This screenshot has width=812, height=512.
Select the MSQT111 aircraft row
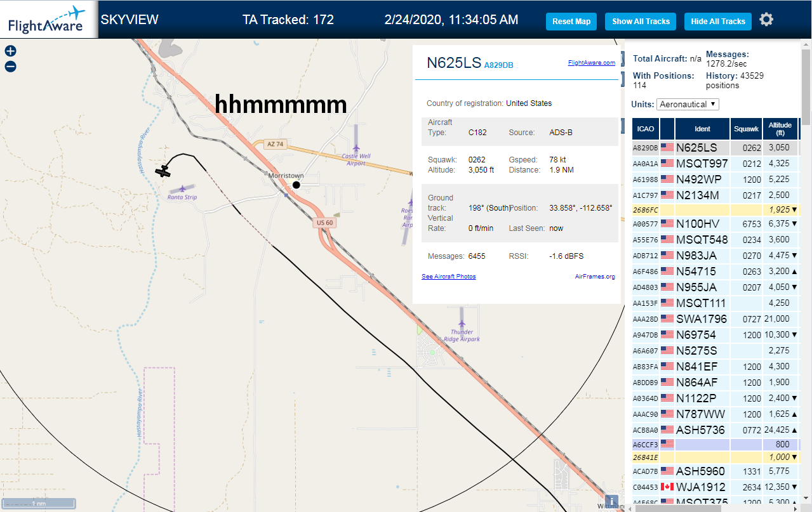pos(715,303)
